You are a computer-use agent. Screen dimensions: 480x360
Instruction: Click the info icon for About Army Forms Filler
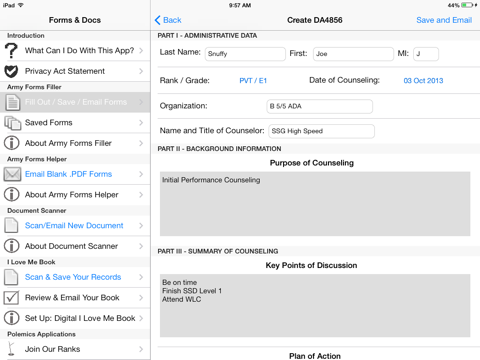point(12,143)
